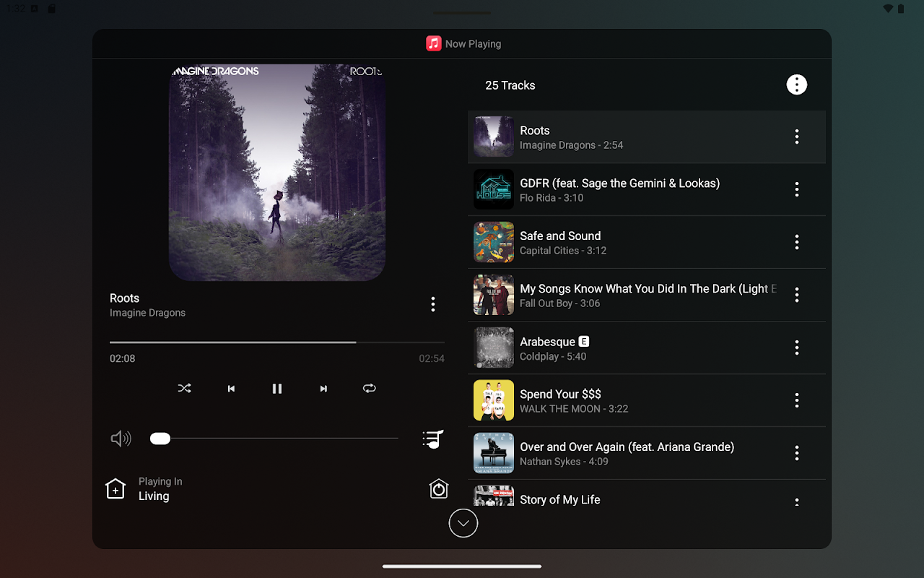Select the Roots track thumbnail in queue

494,137
